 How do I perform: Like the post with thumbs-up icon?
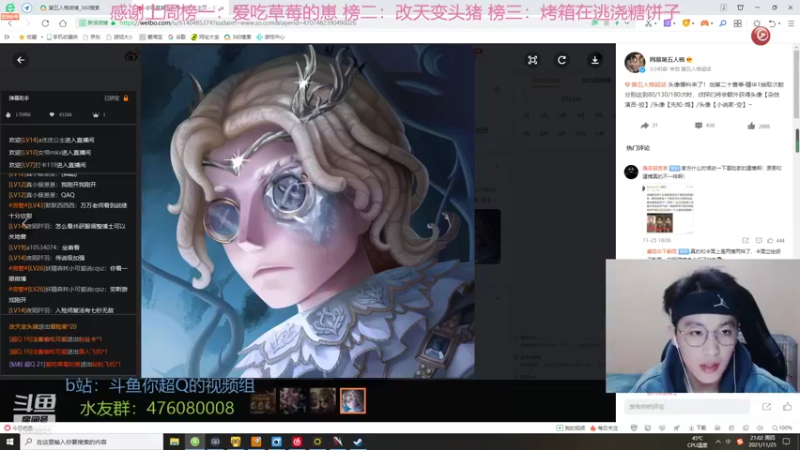pos(751,126)
